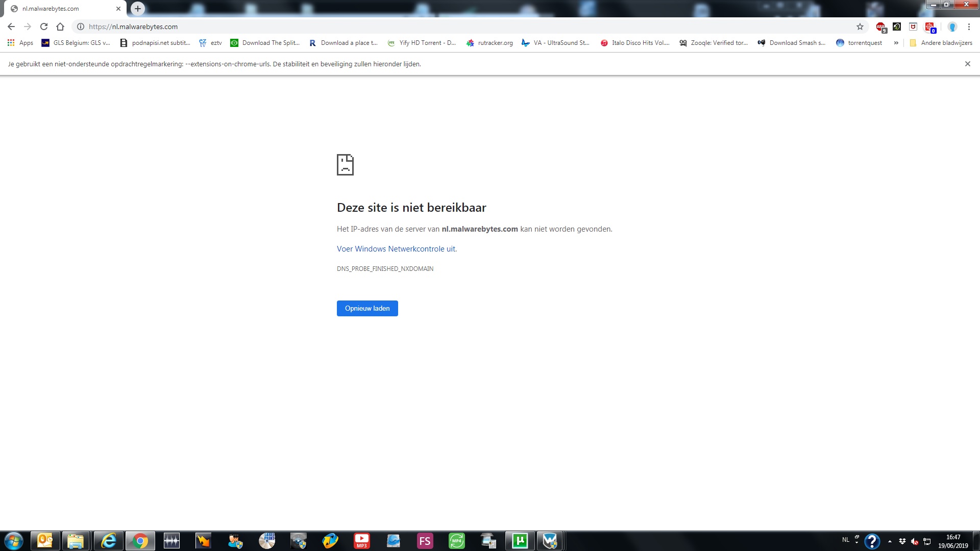Click the Opnieuw laden button

tap(367, 308)
